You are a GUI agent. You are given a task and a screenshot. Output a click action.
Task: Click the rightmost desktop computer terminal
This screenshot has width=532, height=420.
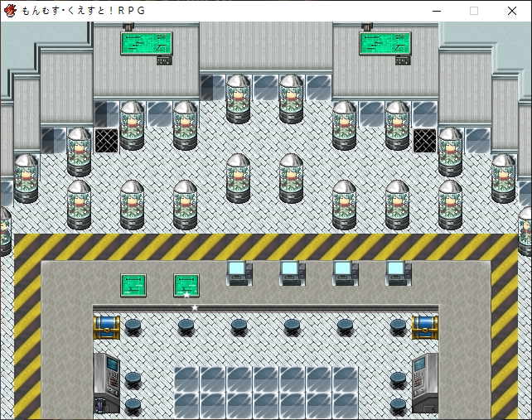point(399,273)
